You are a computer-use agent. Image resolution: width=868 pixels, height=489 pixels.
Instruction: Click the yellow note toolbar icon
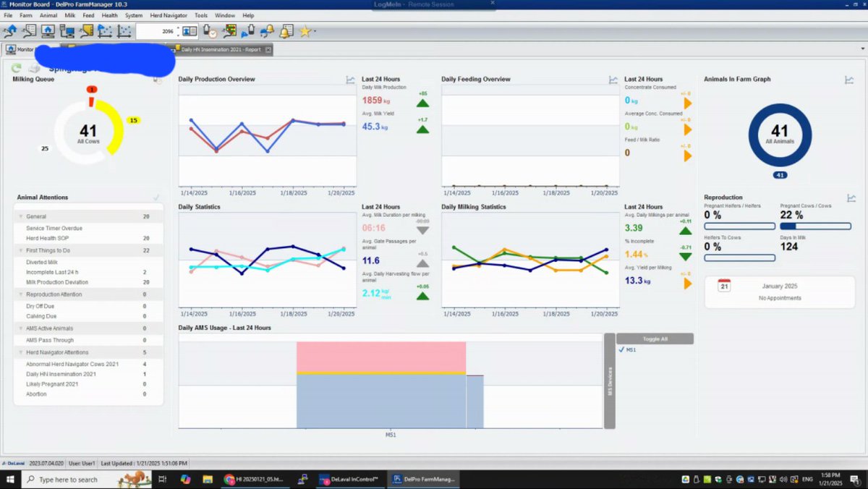(86, 31)
